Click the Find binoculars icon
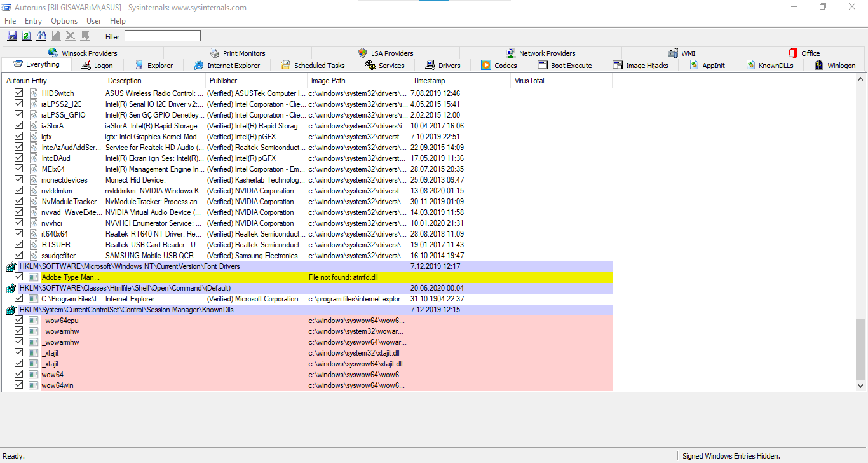 [x=42, y=36]
